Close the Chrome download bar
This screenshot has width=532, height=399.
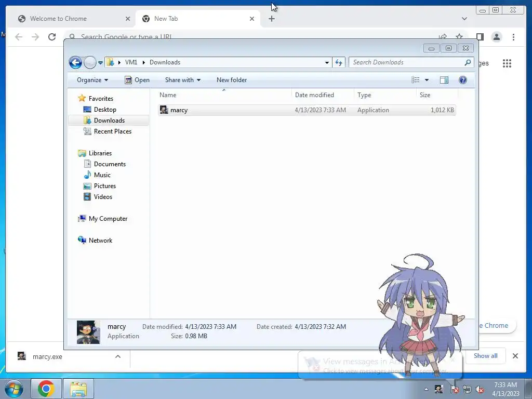pyautogui.click(x=515, y=356)
